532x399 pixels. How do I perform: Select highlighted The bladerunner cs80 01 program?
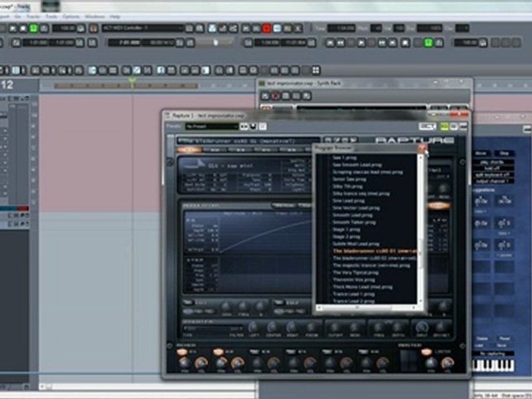tap(375, 251)
